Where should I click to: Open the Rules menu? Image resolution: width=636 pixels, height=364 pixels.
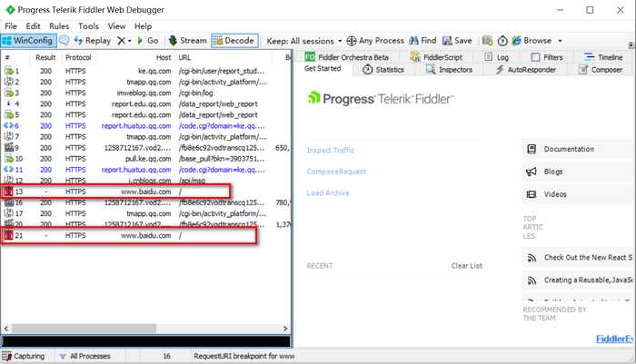(59, 26)
